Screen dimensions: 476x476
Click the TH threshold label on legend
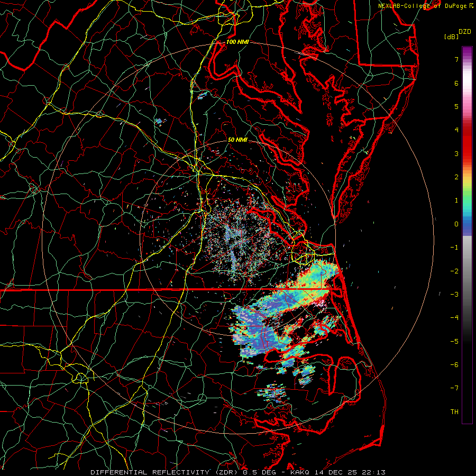pos(454,412)
